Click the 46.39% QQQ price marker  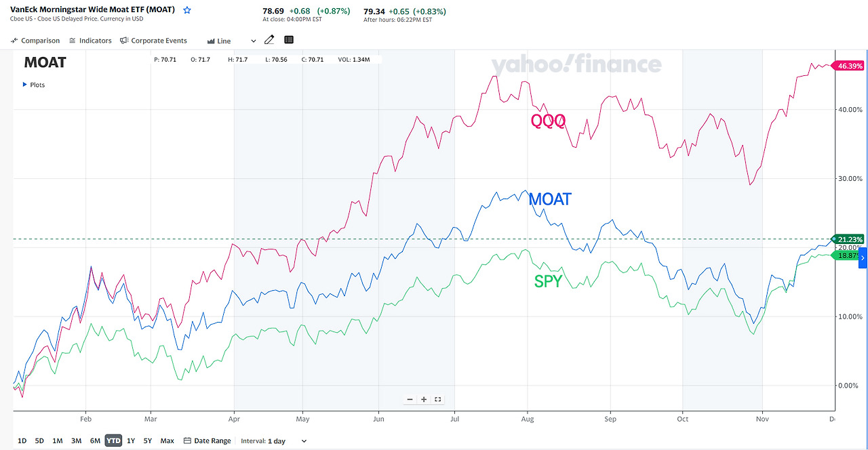click(848, 66)
